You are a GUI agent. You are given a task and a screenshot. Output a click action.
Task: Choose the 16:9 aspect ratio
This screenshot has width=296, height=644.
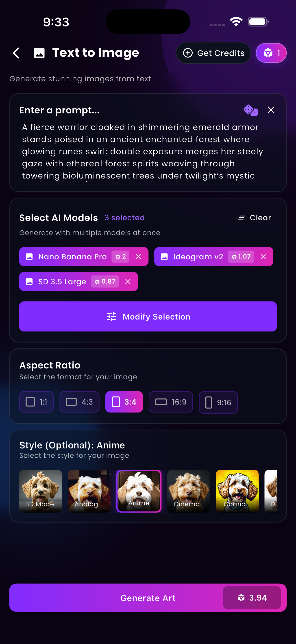click(171, 402)
